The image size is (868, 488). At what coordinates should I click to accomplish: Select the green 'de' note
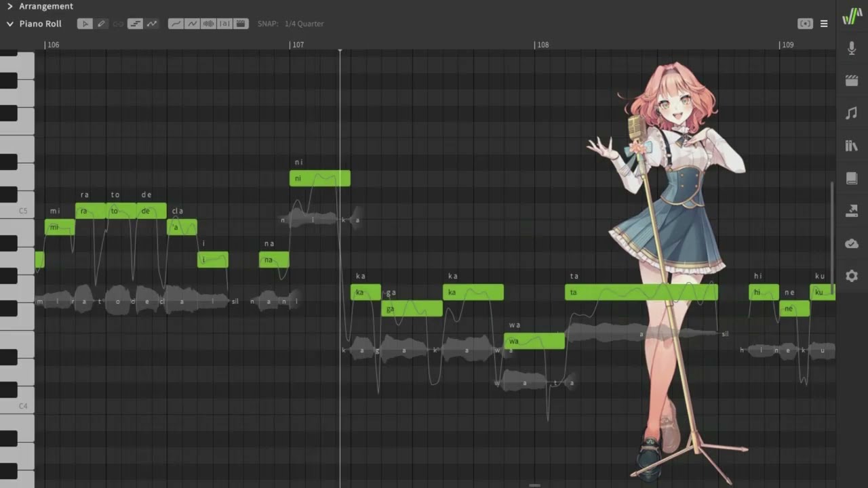(x=151, y=211)
